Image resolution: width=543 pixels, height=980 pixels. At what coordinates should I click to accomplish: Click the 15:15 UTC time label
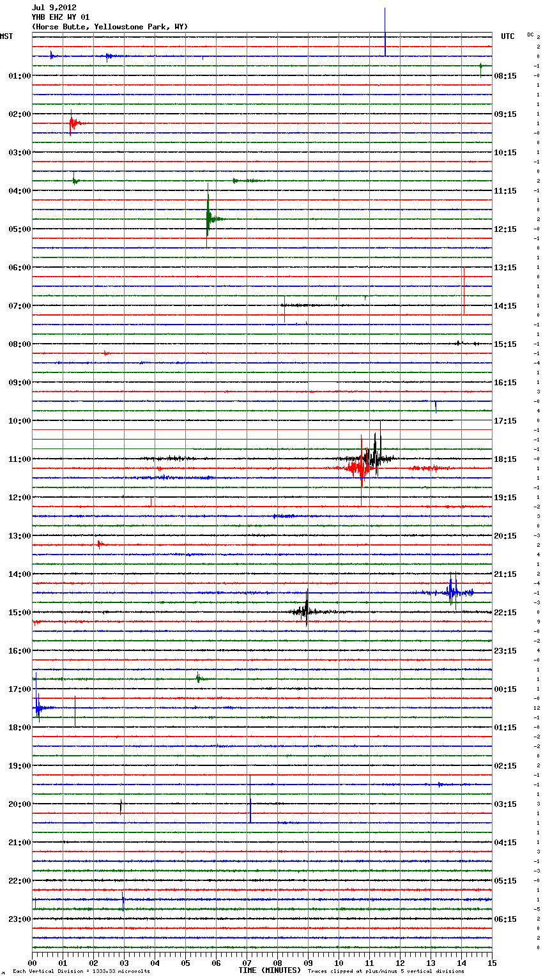(505, 344)
